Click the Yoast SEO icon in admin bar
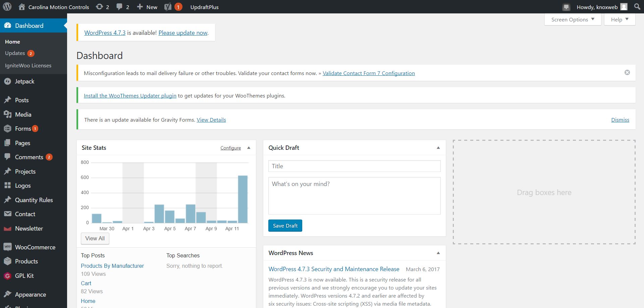Image resolution: width=644 pixels, height=308 pixels. (168, 7)
